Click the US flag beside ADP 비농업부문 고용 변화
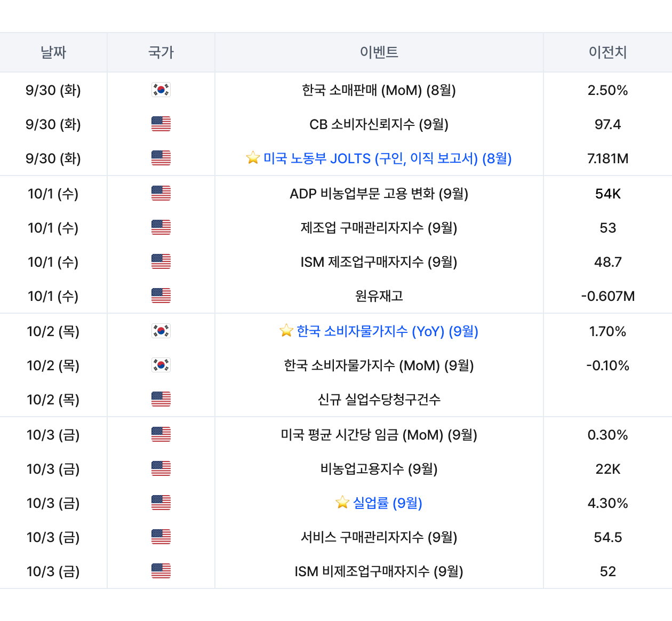 (161, 193)
